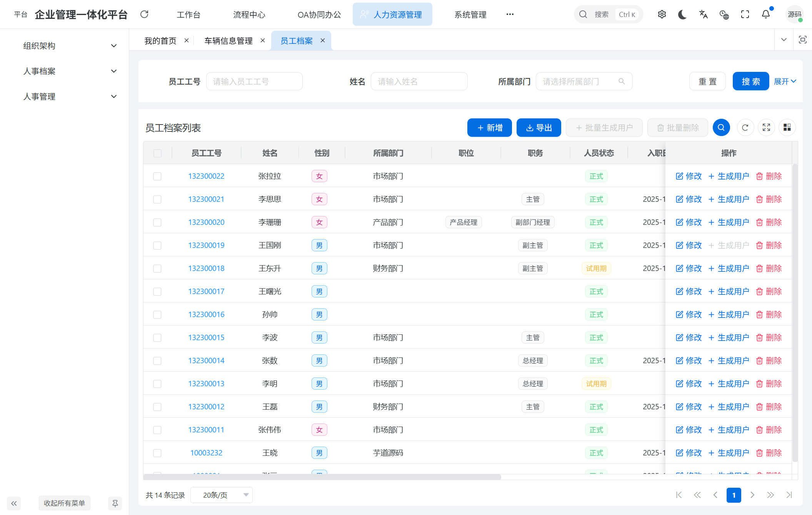
Task: Open the settings gear in the top bar
Action: click(662, 14)
